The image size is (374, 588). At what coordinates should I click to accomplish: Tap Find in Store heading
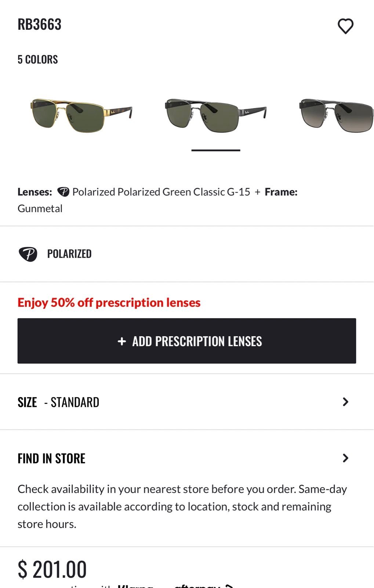coord(51,459)
